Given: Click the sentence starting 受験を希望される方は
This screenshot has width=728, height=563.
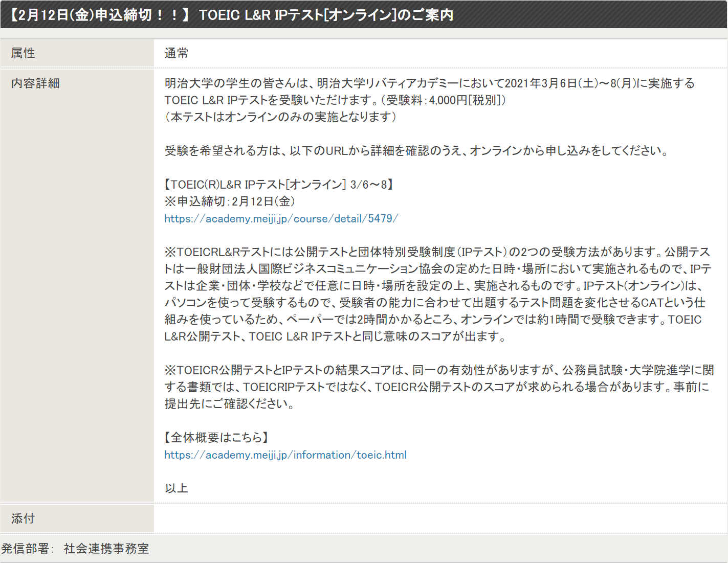Looking at the screenshot, I should (x=417, y=151).
